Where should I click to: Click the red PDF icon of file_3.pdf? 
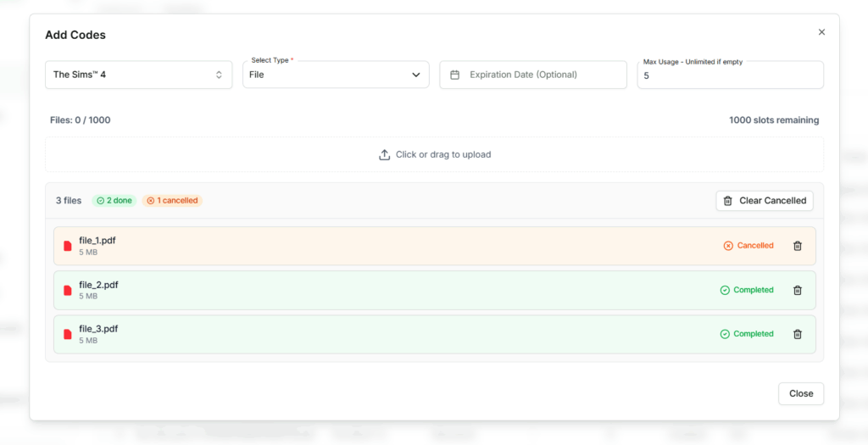[68, 334]
